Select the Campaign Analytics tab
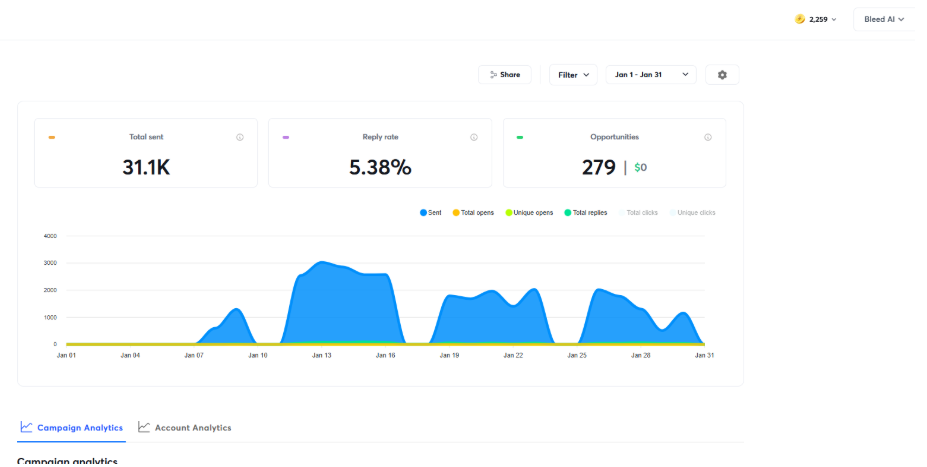Image resolution: width=927 pixels, height=467 pixels. (79, 428)
